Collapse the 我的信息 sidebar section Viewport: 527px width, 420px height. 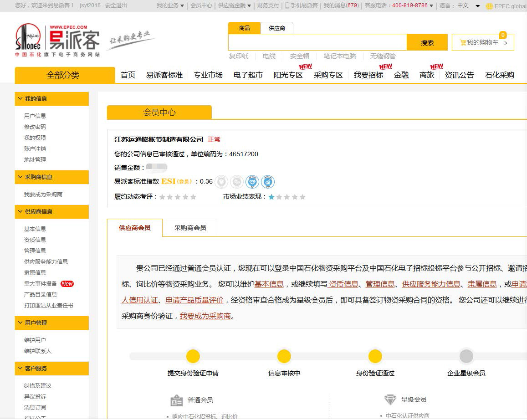(52, 99)
